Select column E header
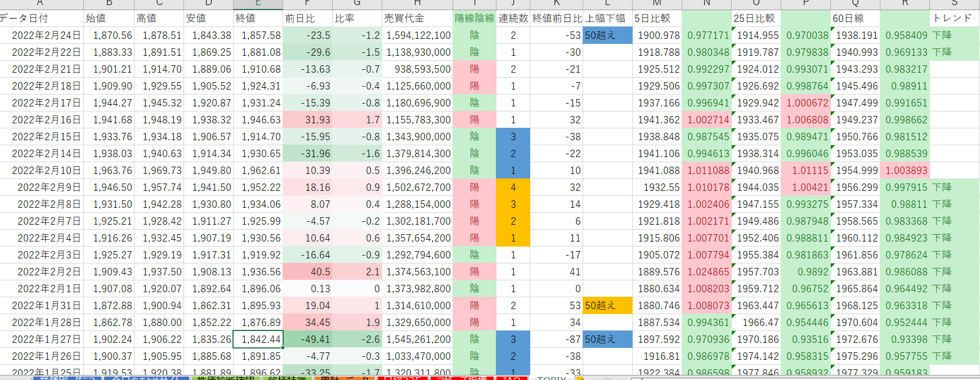 pos(258,4)
